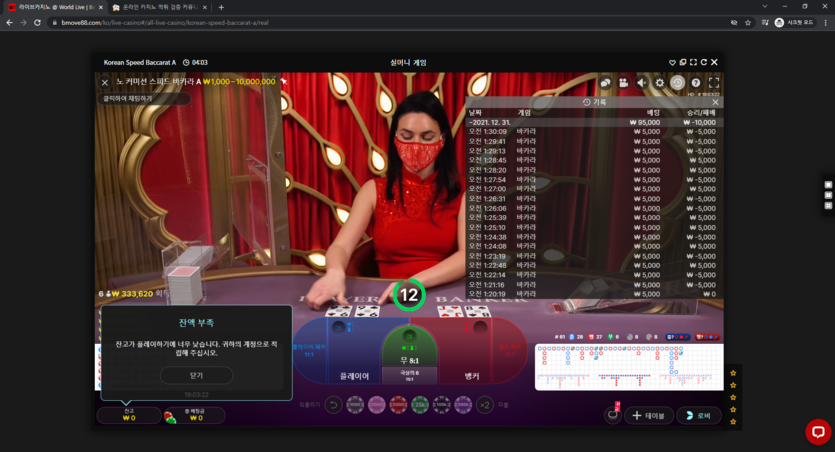835x452 pixels.
Task: Click the top star in right sidebar
Action: coord(733,373)
